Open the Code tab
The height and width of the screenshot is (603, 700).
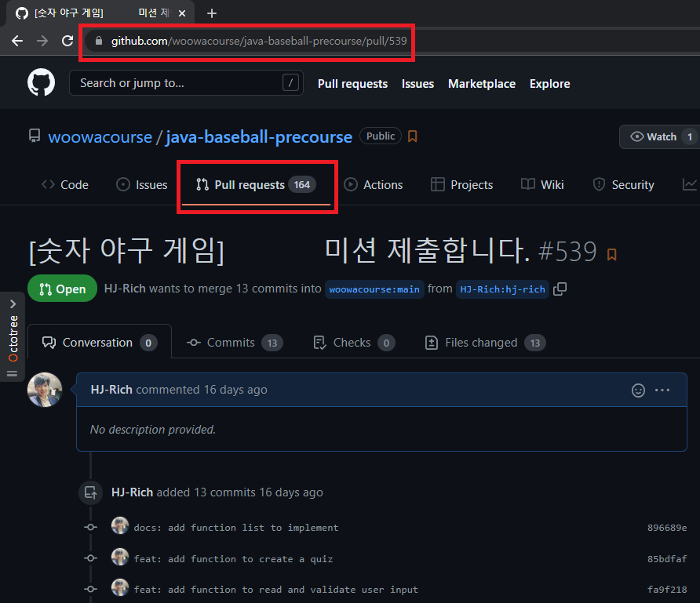coord(65,184)
